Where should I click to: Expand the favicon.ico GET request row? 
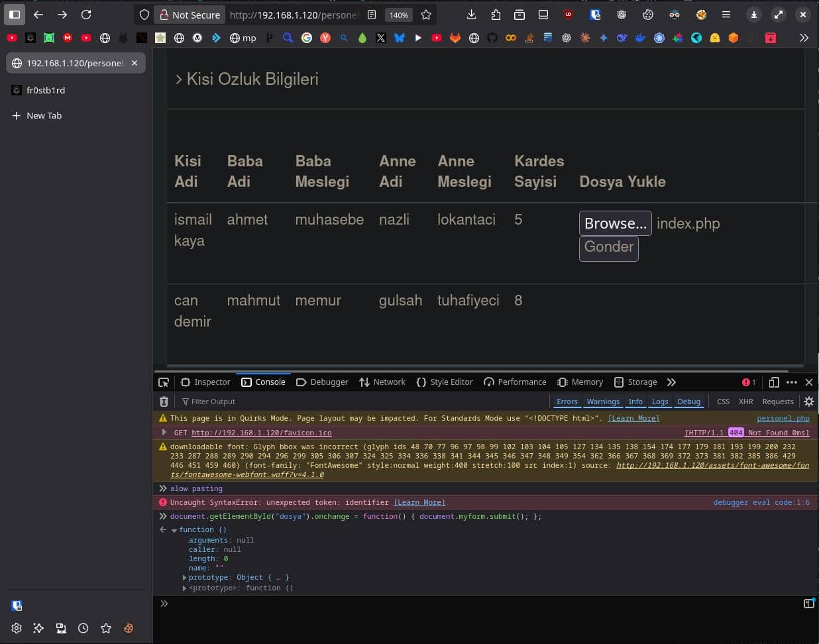coord(164,433)
